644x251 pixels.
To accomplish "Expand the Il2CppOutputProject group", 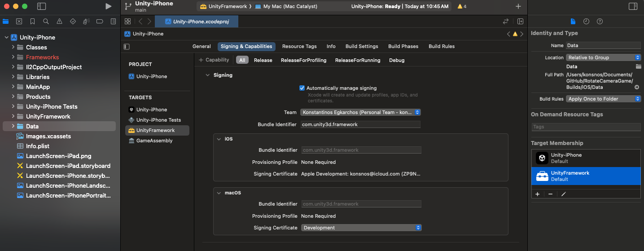I will [13, 67].
